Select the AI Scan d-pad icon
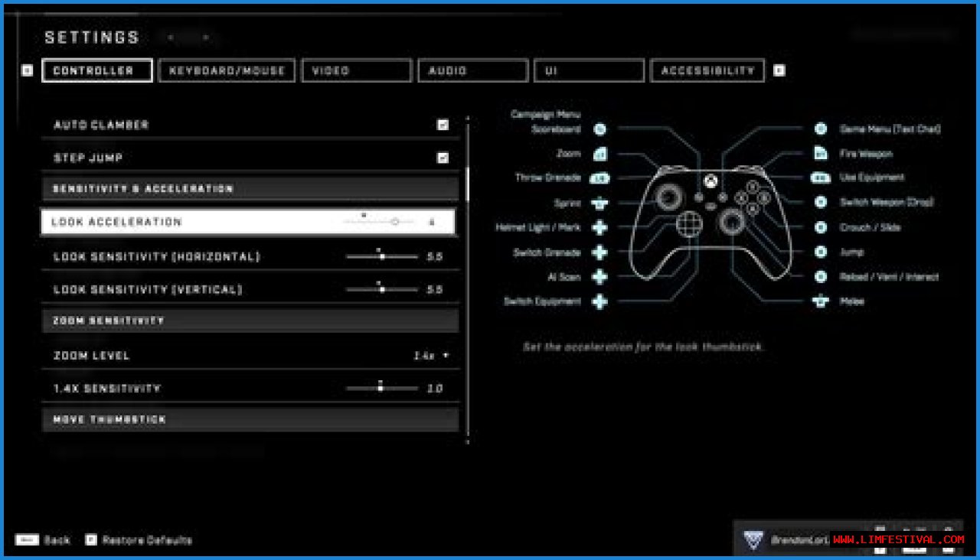This screenshot has width=980, height=560. point(600,277)
